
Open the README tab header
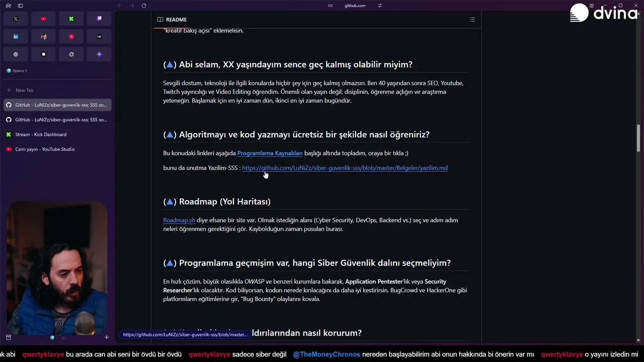pyautogui.click(x=172, y=20)
